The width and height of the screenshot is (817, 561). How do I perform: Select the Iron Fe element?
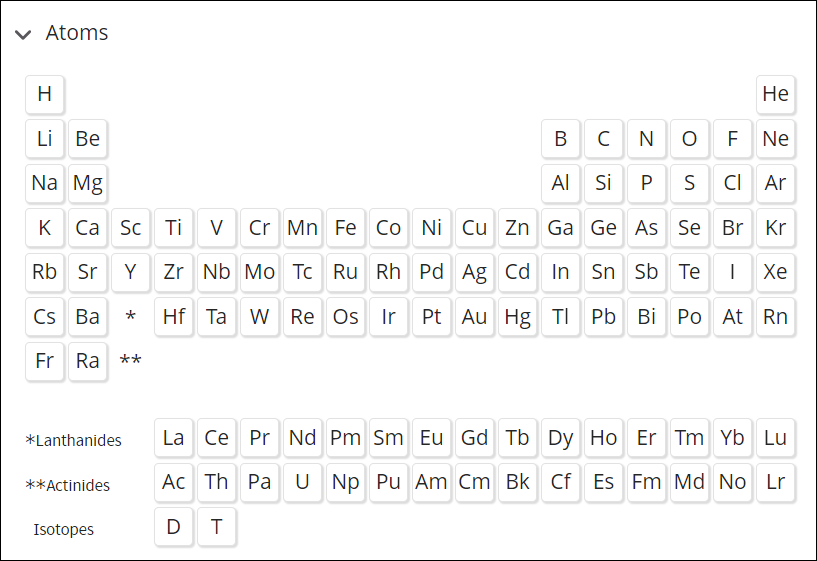click(x=345, y=228)
